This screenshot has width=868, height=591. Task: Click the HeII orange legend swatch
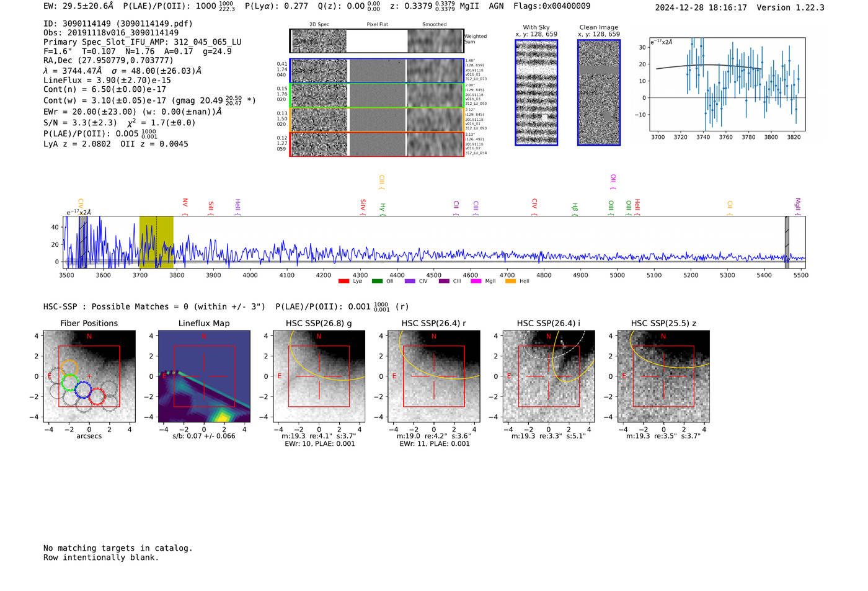tap(511, 281)
